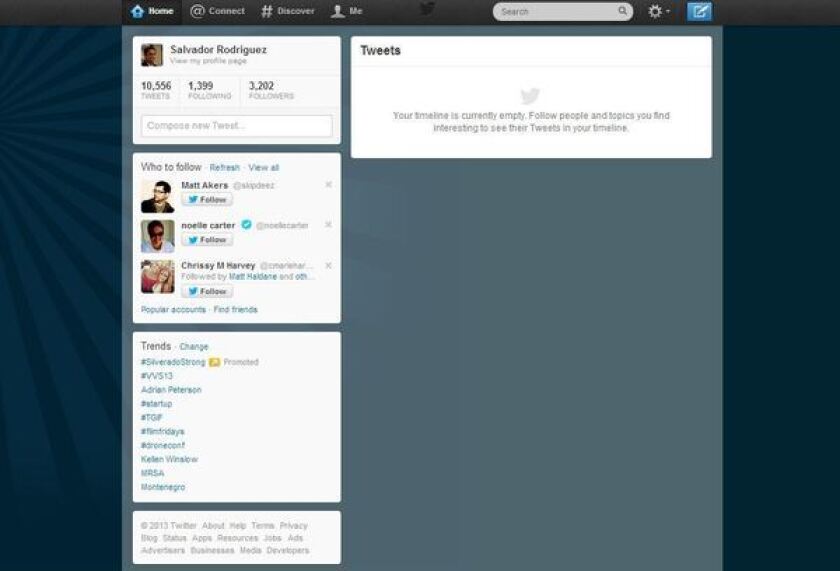This screenshot has width=840, height=571.
Task: Open the #finfridays trend
Action: tap(163, 432)
